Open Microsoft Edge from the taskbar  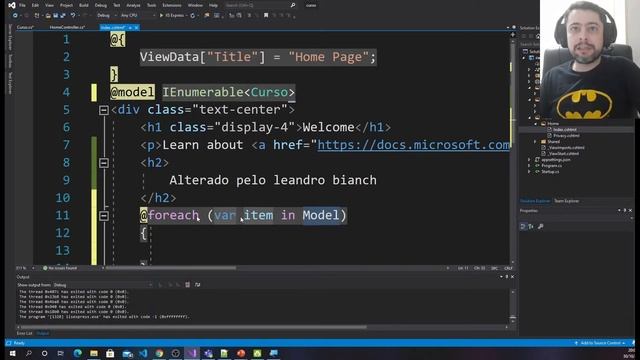[78, 353]
